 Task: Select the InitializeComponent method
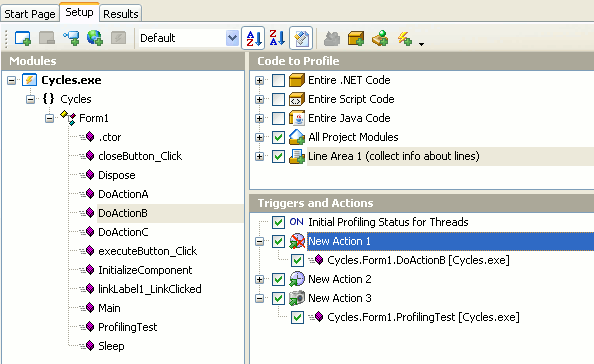pos(145,270)
